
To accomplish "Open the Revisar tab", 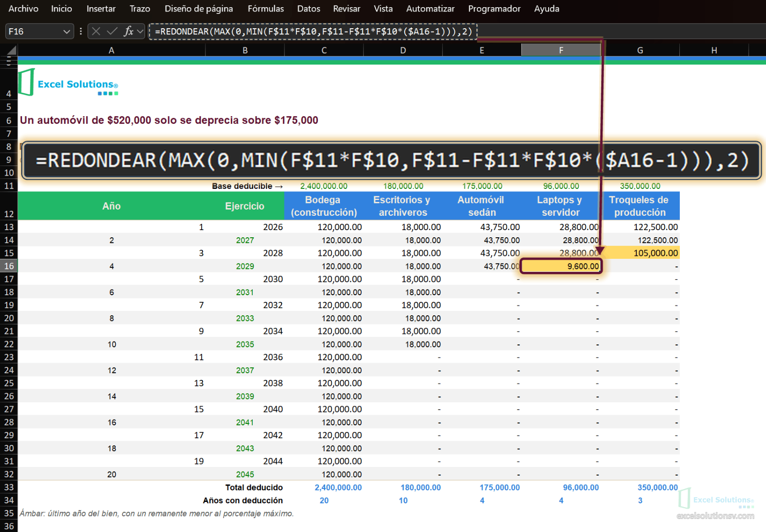I will pyautogui.click(x=347, y=9).
